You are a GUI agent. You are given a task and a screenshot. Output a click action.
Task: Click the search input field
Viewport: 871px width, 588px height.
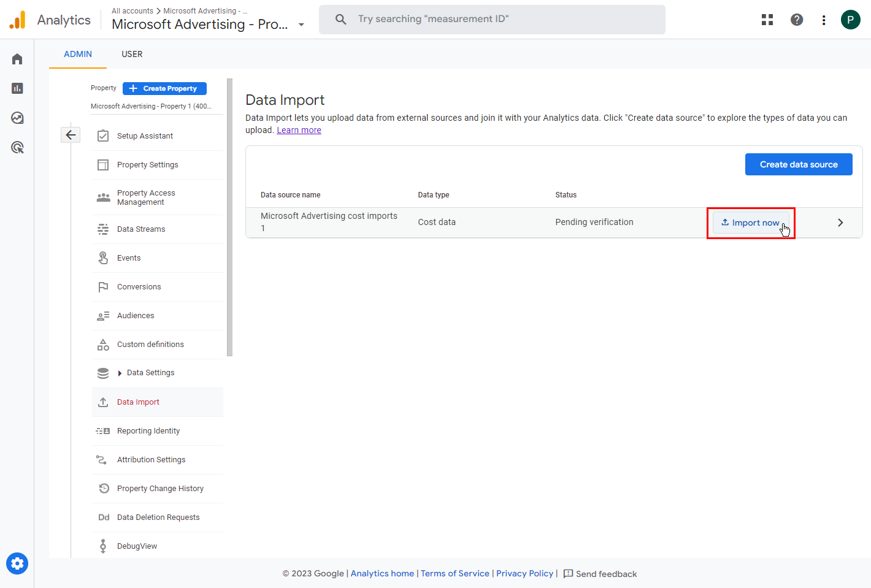coord(492,20)
